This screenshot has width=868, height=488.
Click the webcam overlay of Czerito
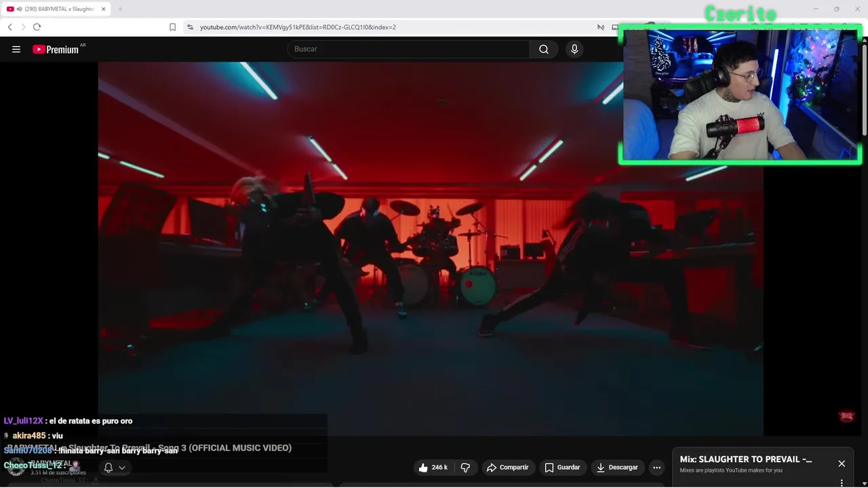click(741, 95)
